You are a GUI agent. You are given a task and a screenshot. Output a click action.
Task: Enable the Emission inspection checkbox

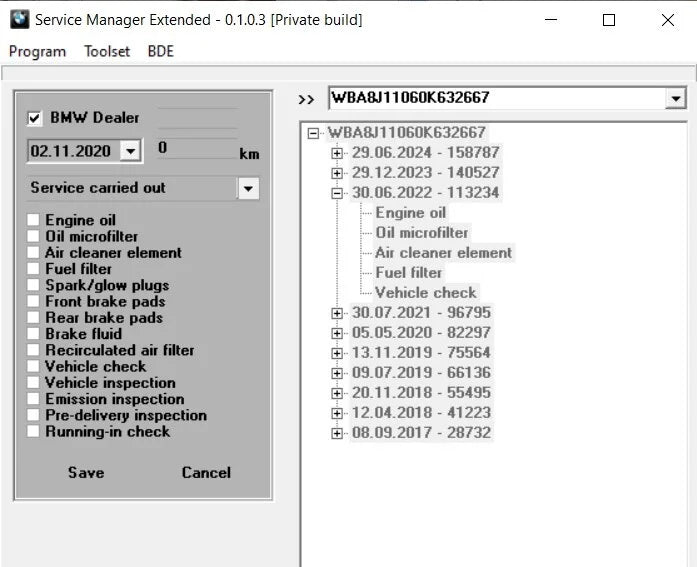pos(33,399)
